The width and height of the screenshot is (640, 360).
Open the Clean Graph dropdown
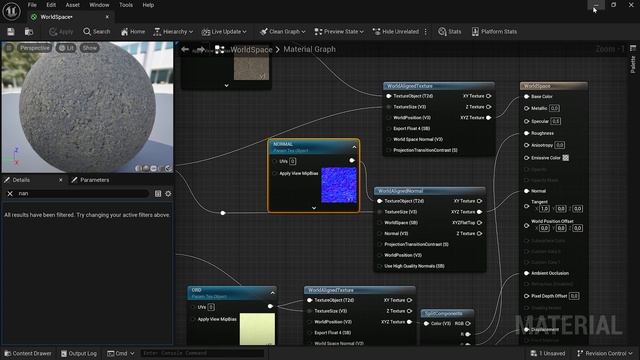[x=283, y=31]
